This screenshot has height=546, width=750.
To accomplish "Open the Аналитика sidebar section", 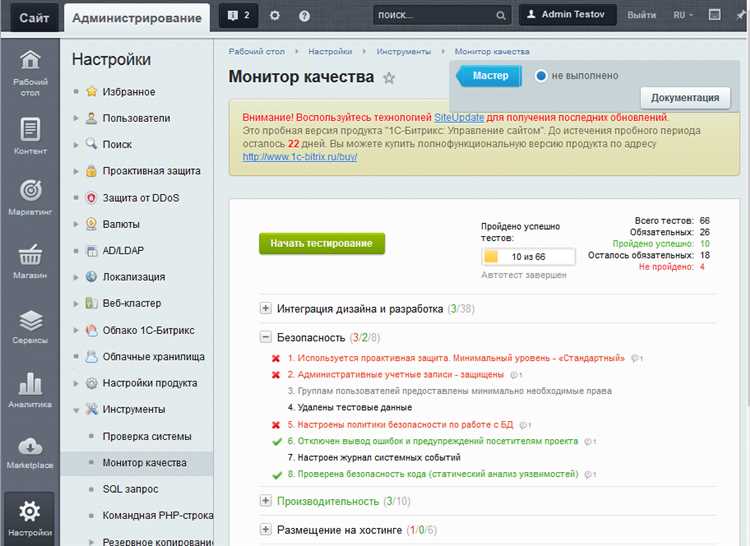I will (30, 390).
